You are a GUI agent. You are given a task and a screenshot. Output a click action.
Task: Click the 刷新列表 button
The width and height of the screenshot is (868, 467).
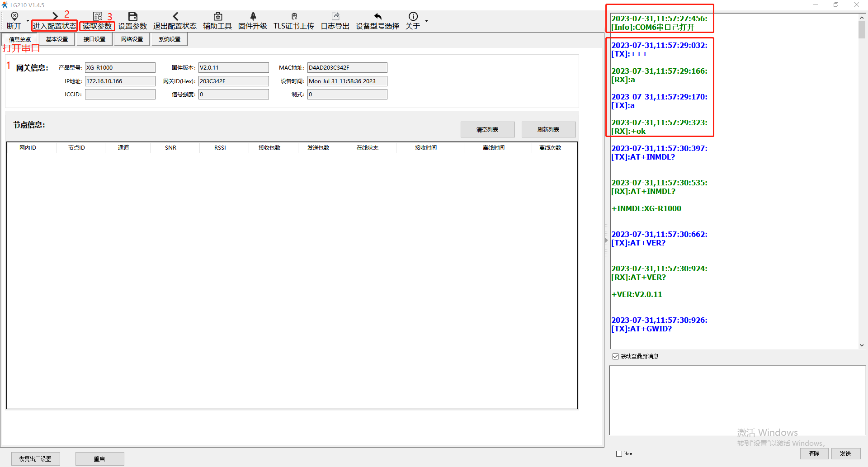548,129
